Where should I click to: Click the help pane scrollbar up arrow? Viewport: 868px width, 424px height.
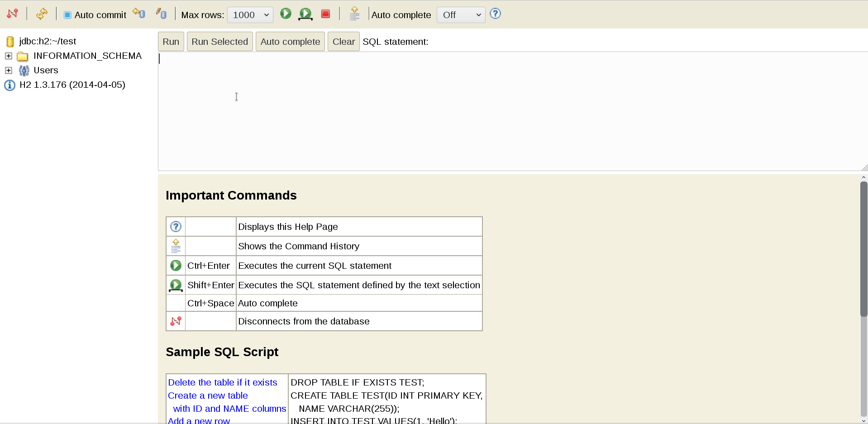(864, 178)
